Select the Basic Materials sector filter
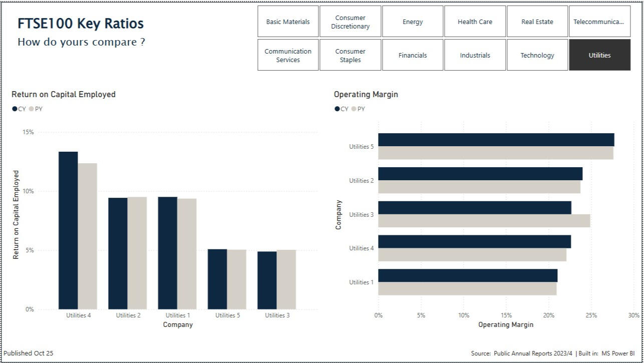The height and width of the screenshot is (363, 644). click(x=288, y=22)
